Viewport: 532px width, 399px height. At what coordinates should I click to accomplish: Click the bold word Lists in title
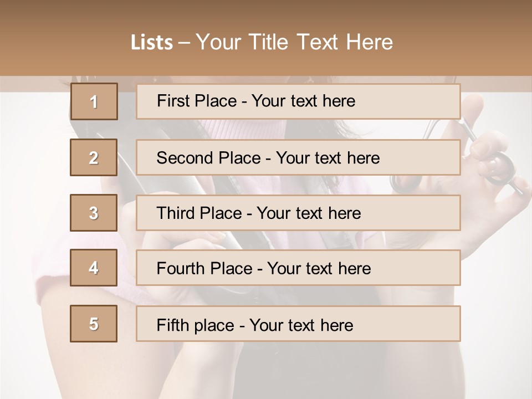click(x=151, y=43)
